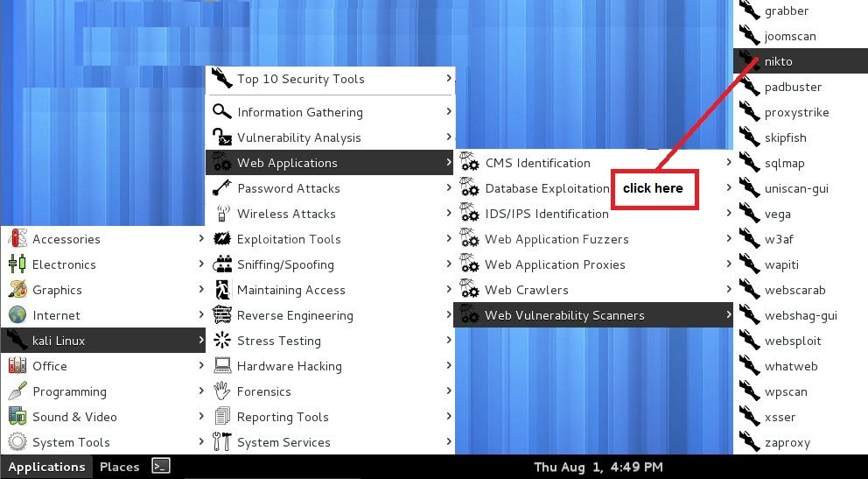Click the Exploitation Tools icon
The height and width of the screenshot is (479, 868).
(222, 239)
